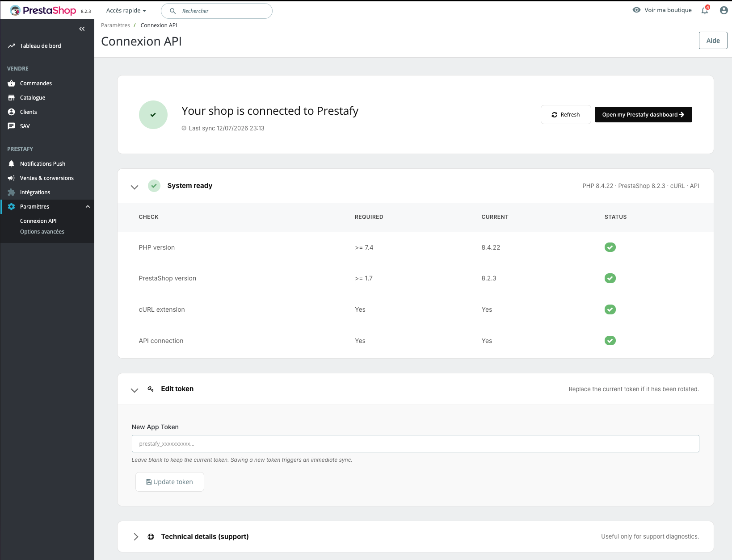Click the STATUS column header
Image resolution: width=732 pixels, height=560 pixels.
[x=615, y=217]
